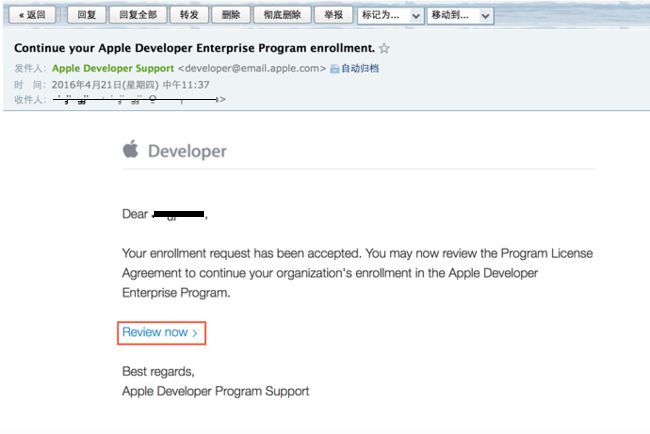Screen dimensions: 650x434
Task: Click the Developer heading text
Action: point(187,151)
